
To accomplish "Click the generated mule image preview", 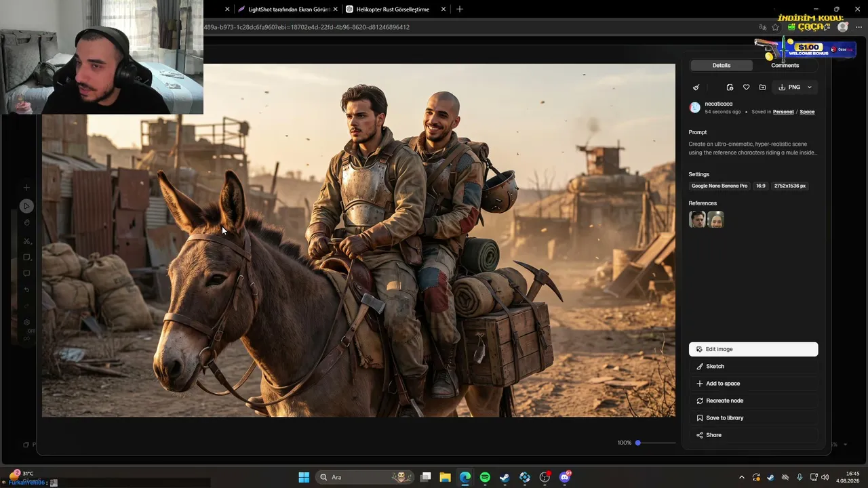I will (359, 241).
